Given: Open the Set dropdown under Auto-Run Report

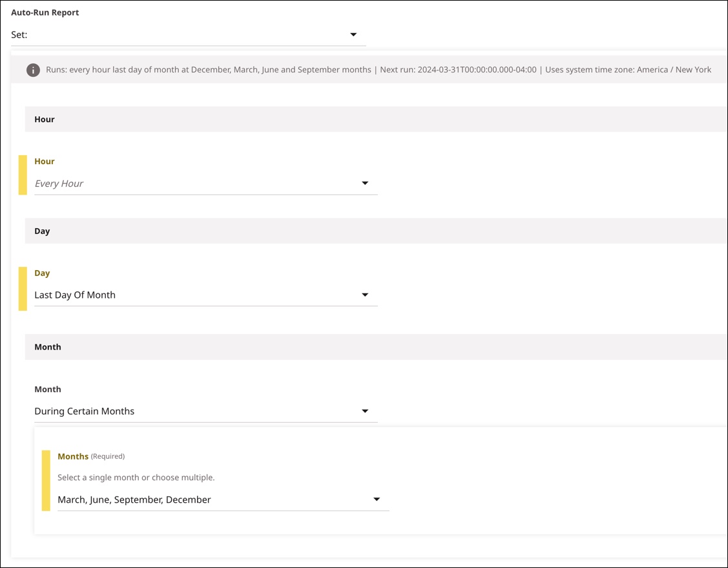Looking at the screenshot, I should pyautogui.click(x=189, y=35).
